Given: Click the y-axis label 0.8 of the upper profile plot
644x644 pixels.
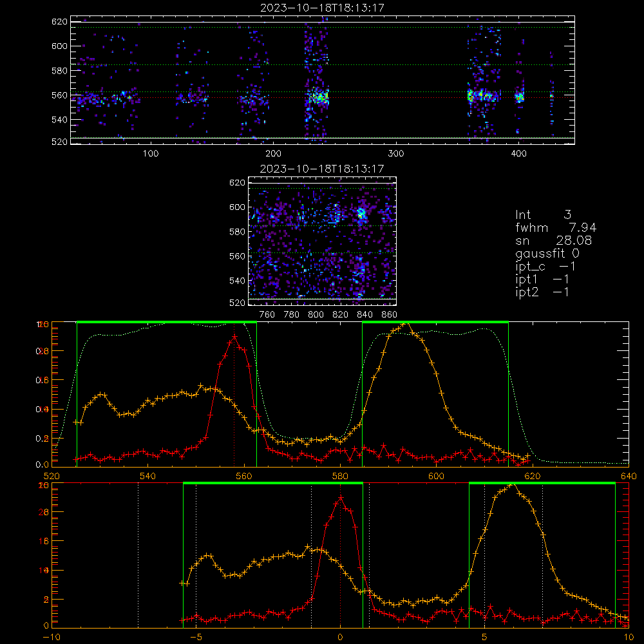Looking at the screenshot, I should (x=43, y=351).
